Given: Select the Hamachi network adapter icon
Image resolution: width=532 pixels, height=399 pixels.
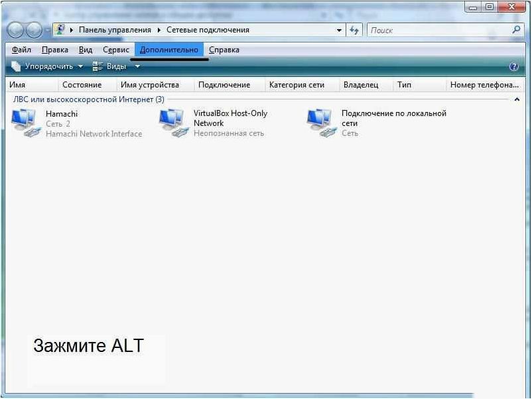Looking at the screenshot, I should [26, 123].
